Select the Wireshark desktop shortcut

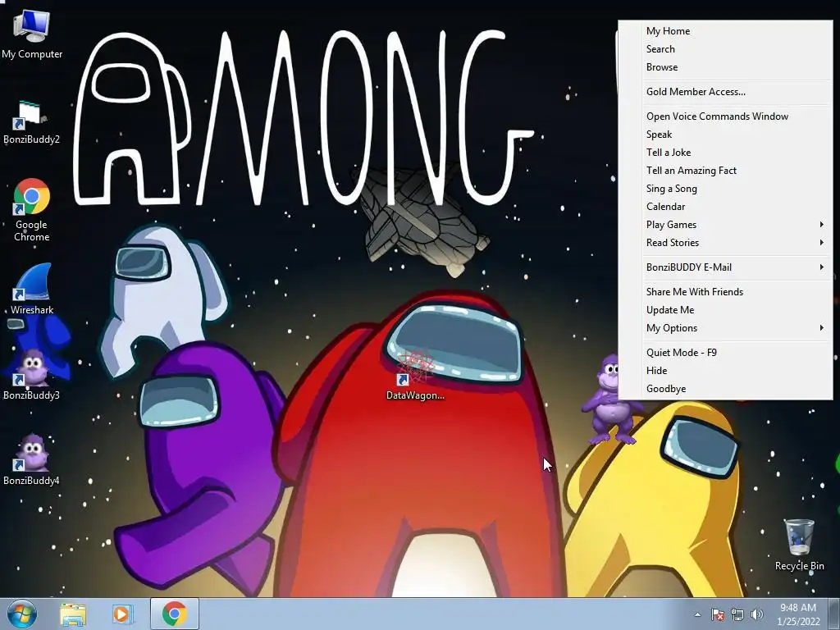coord(32,288)
